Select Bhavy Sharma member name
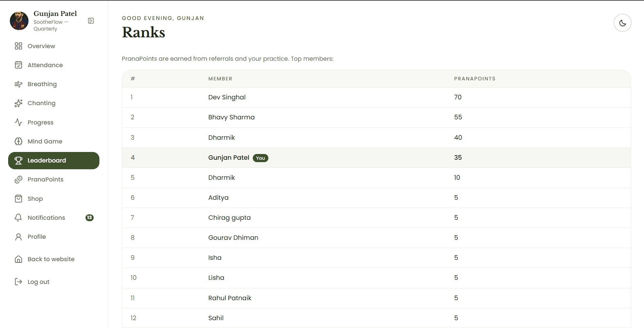Image resolution: width=644 pixels, height=328 pixels. coord(231,117)
